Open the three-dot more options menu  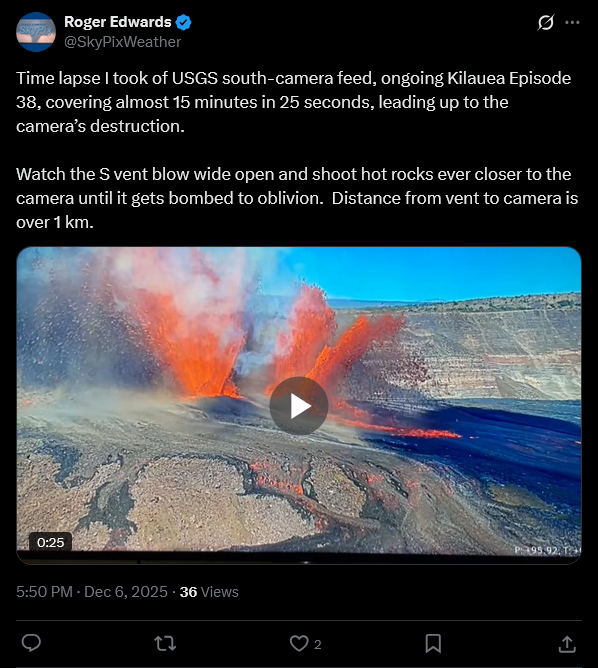coord(572,22)
